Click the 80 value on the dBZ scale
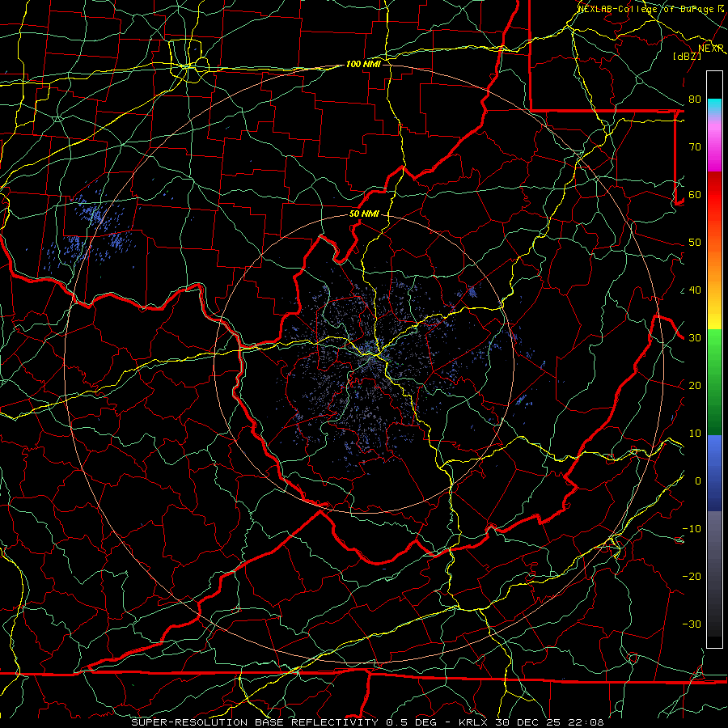The width and height of the screenshot is (728, 728). tap(695, 99)
